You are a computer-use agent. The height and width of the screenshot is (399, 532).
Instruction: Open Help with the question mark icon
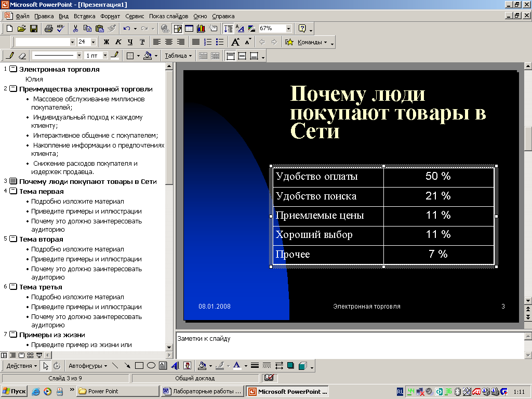coord(302,29)
